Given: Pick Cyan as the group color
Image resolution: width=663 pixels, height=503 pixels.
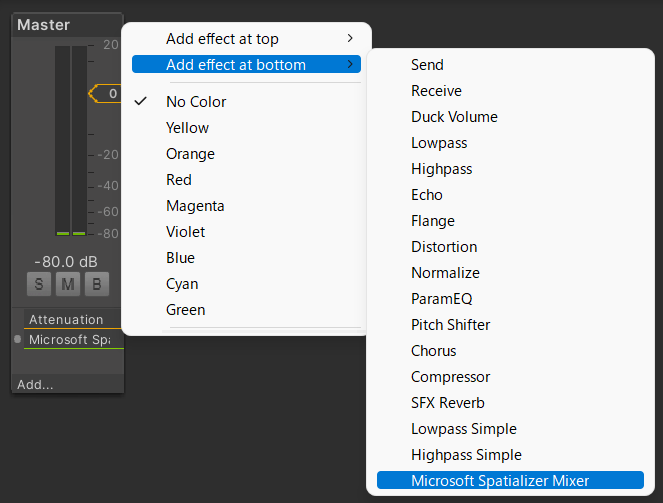Looking at the screenshot, I should click(182, 284).
